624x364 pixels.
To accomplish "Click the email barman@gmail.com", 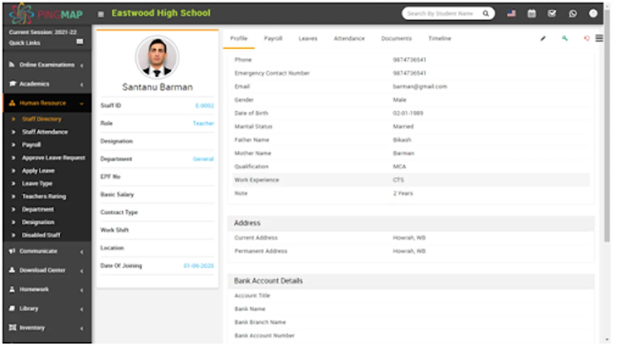I will (420, 87).
